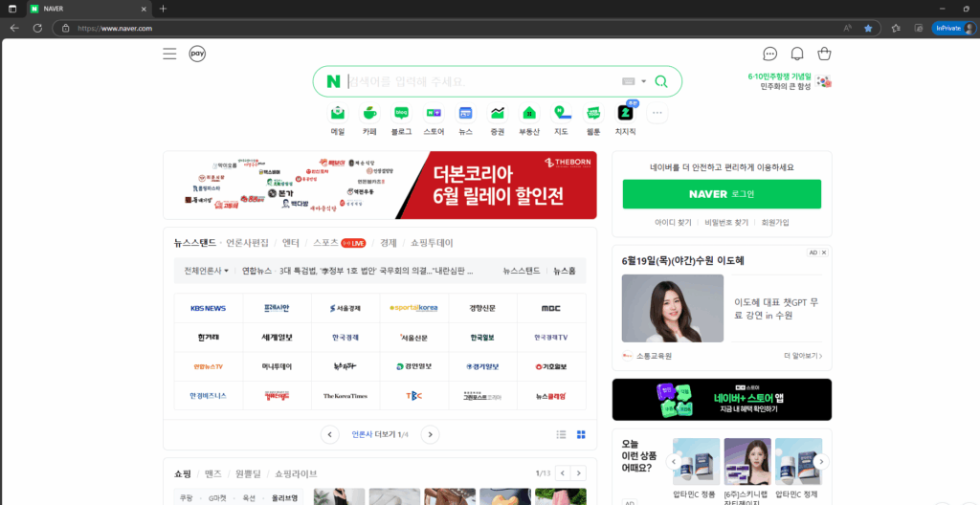Click the browser Back arrow
The image size is (980, 505).
(x=13, y=28)
